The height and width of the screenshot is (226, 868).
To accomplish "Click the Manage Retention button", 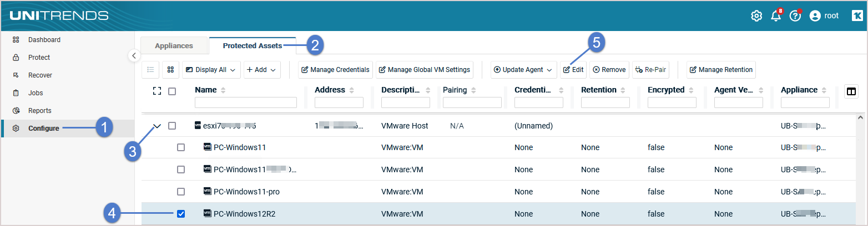I will (x=721, y=70).
